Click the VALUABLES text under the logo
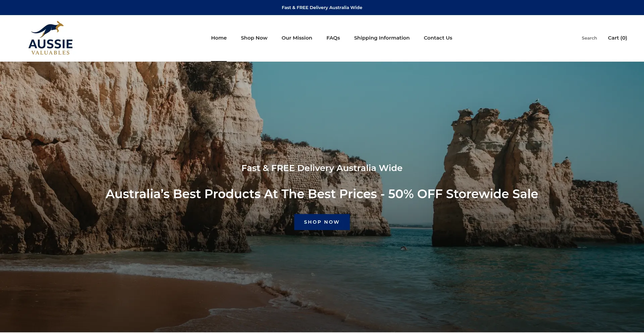Viewport: 644px width, 333px height. pyautogui.click(x=50, y=53)
